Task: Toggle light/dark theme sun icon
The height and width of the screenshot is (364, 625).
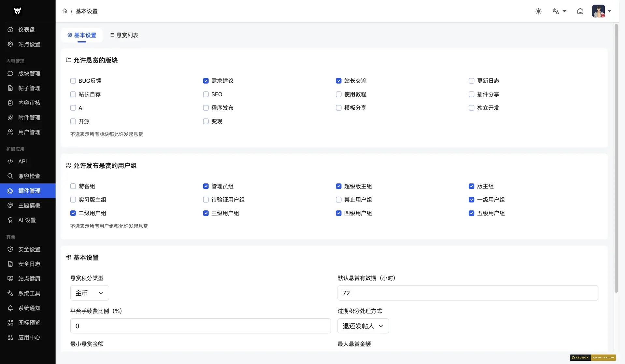Action: coord(538,11)
